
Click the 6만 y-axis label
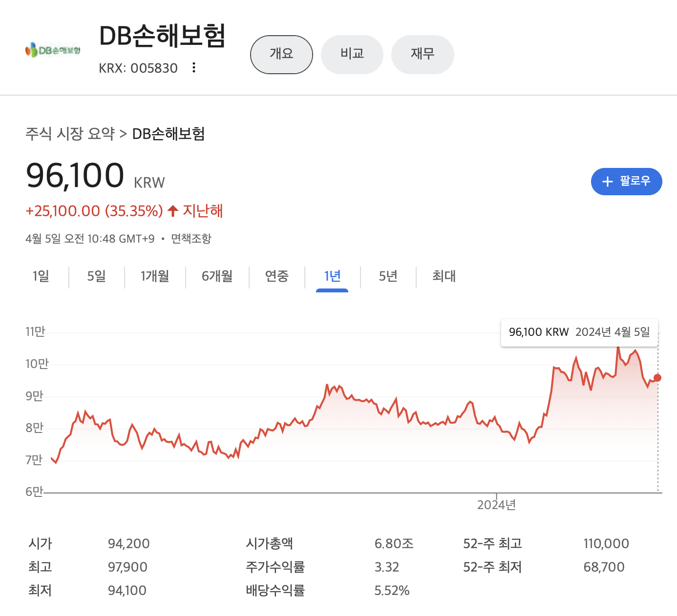pos(34,492)
